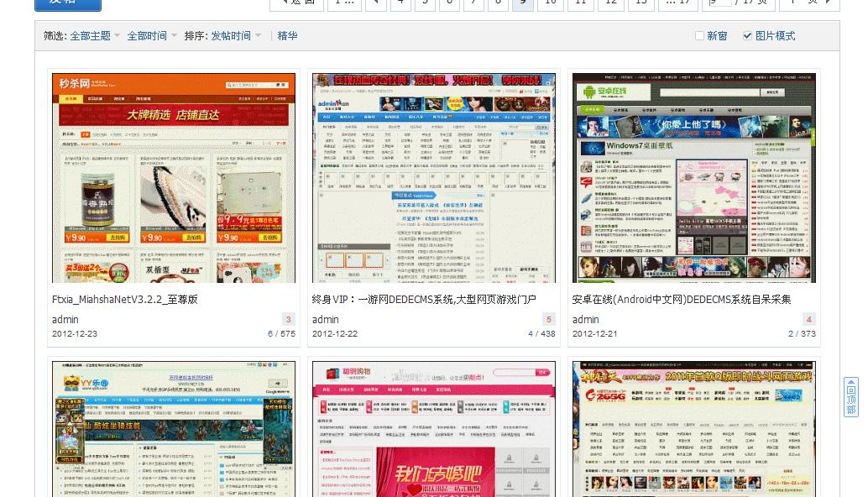Viewport: 868px width, 497px height.
Task: Open thread 终身VIP：一游网DEDECMS系统
Action: tap(424, 300)
